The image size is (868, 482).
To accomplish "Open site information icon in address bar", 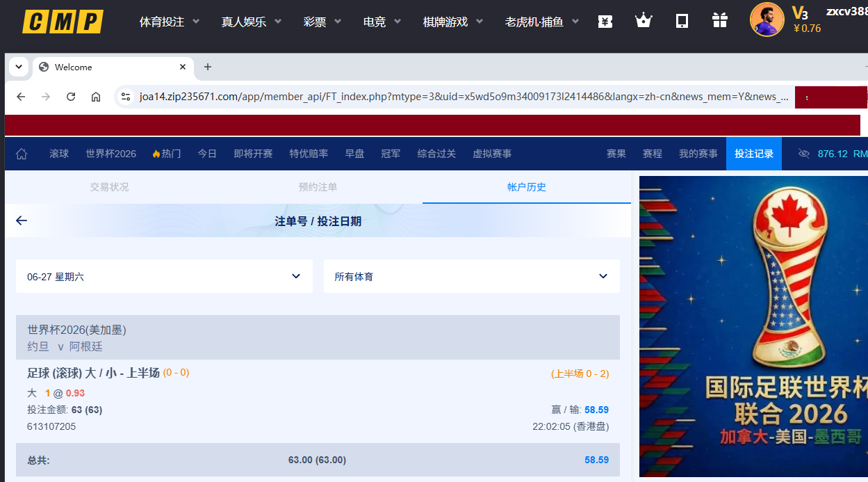I will pyautogui.click(x=125, y=97).
